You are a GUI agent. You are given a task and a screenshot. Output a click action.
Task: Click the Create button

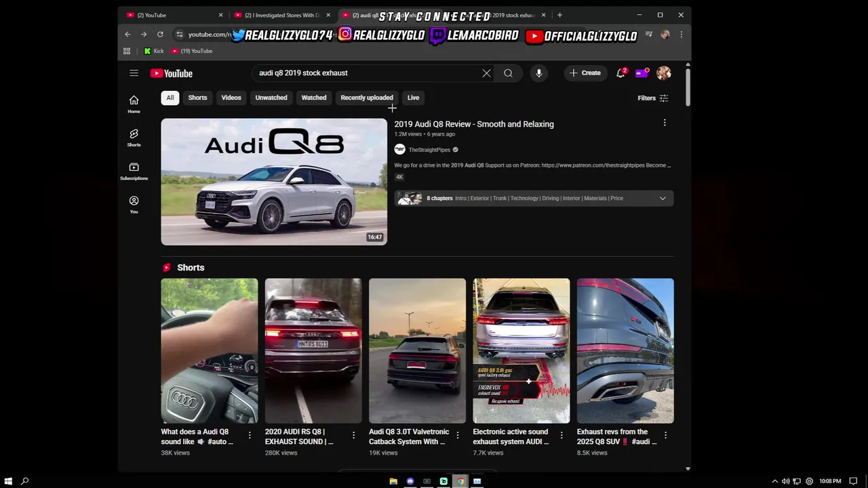pos(585,73)
